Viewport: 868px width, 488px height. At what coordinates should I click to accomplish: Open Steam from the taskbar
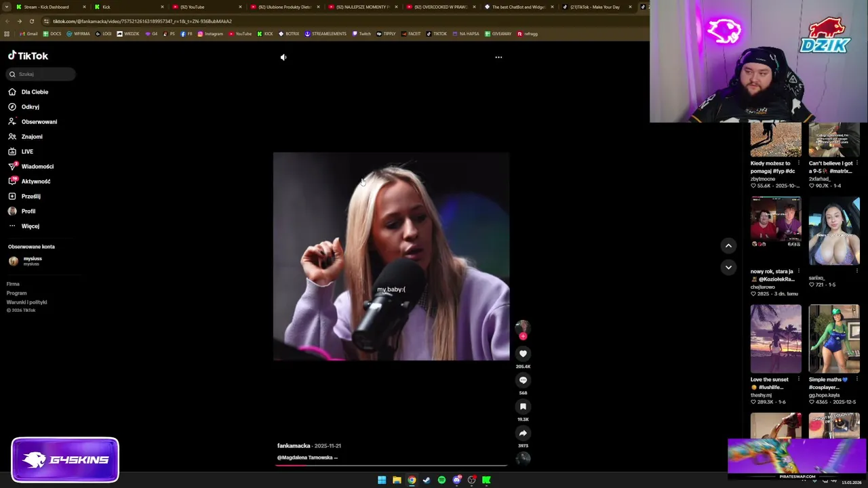coord(427,480)
